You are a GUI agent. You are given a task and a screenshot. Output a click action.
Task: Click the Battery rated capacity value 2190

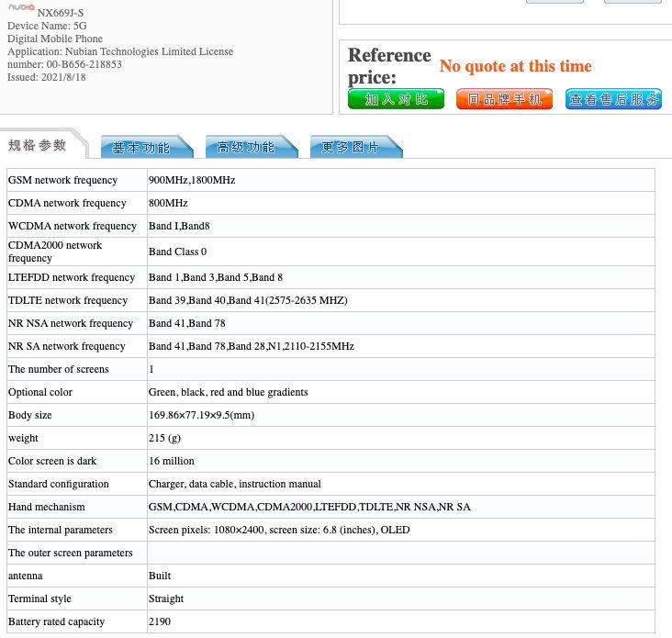(160, 621)
